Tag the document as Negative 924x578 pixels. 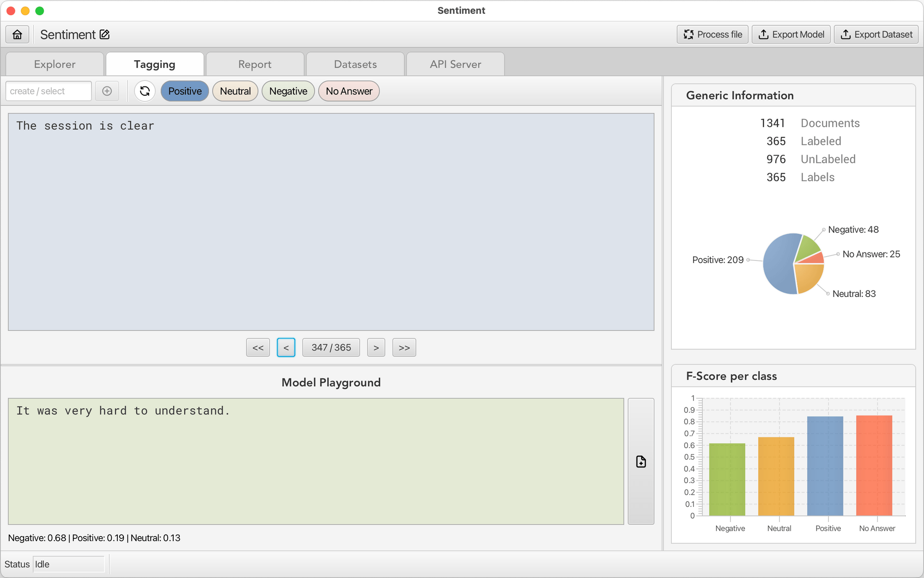pos(288,91)
